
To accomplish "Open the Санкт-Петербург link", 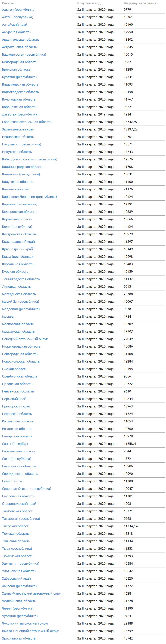I will point(15,444).
